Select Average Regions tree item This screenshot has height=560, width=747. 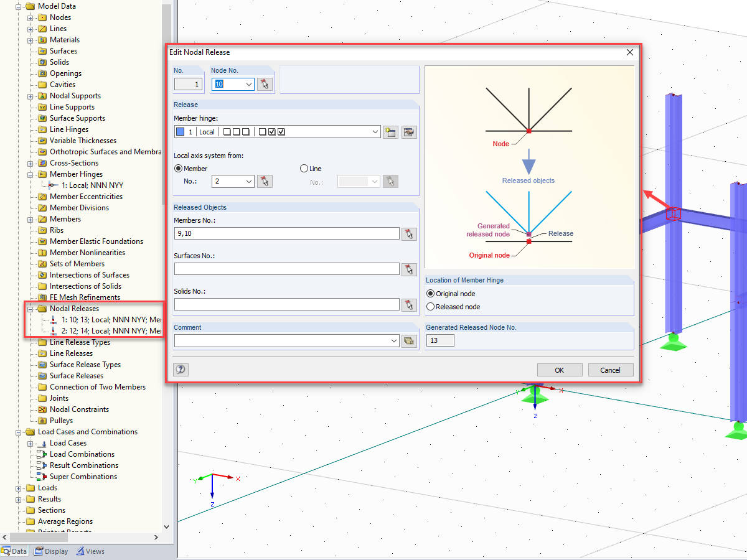65,521
